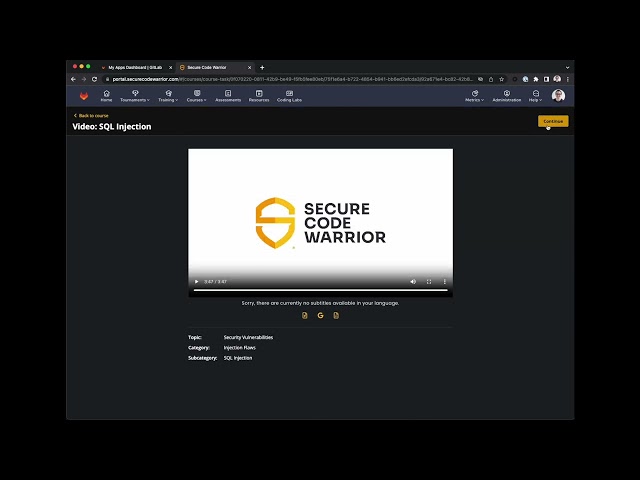Open Coding Labs section
Screen dimensions: 640x480
point(289,96)
